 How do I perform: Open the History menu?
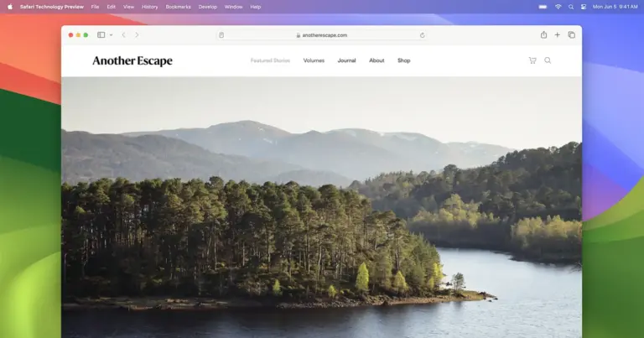click(149, 7)
